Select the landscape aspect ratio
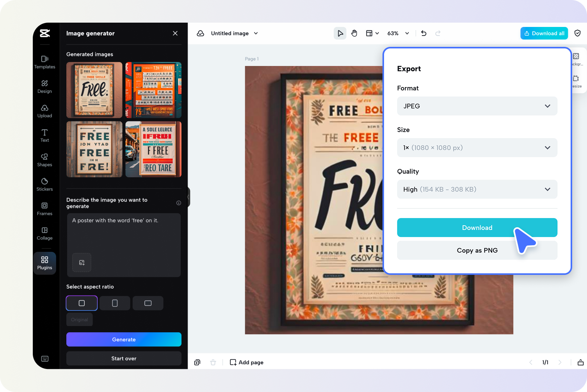This screenshot has width=587, height=392. (148, 303)
